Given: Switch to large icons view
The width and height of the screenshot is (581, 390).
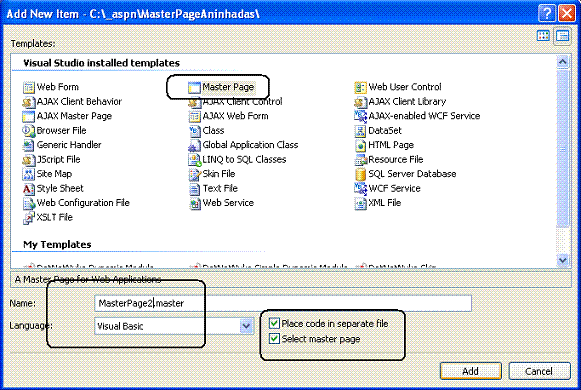Looking at the screenshot, I should (x=543, y=36).
